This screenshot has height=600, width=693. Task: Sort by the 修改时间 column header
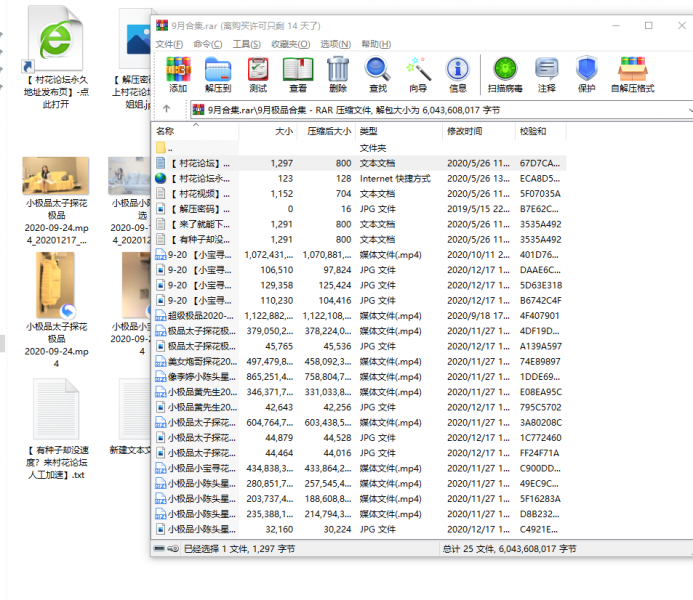pos(465,131)
